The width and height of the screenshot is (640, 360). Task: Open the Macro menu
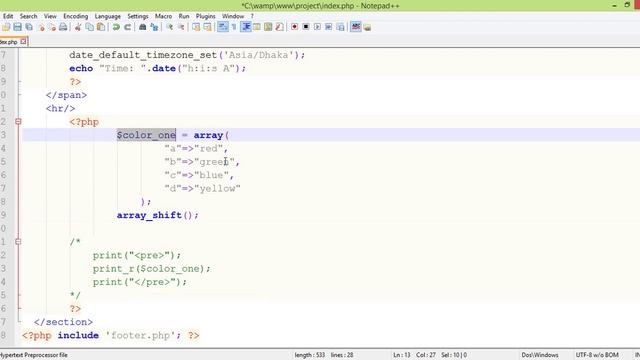point(163,16)
